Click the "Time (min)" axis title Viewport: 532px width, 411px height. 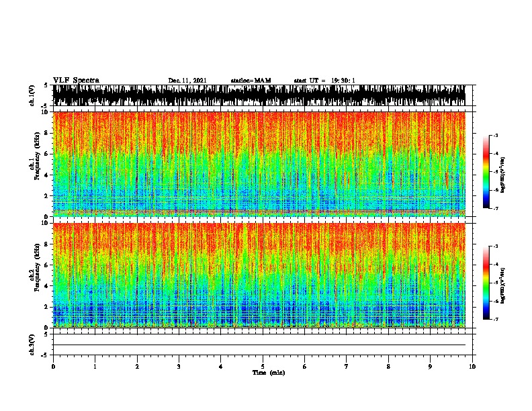269,373
